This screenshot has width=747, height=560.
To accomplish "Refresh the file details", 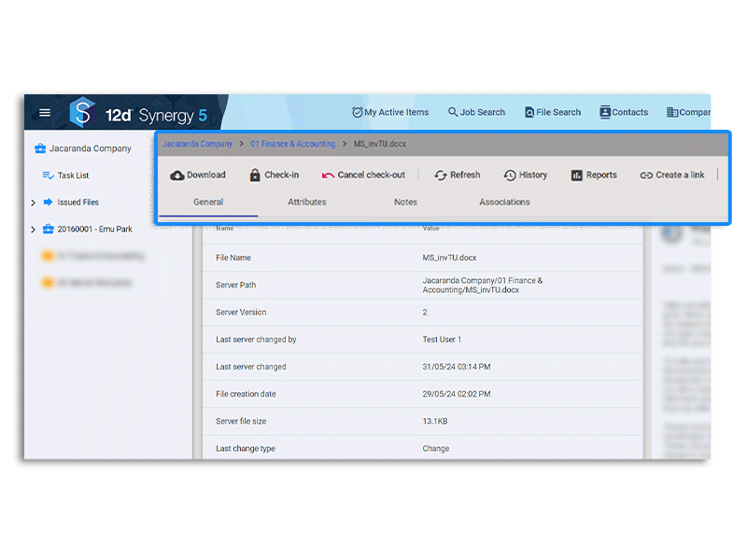I will pyautogui.click(x=458, y=175).
